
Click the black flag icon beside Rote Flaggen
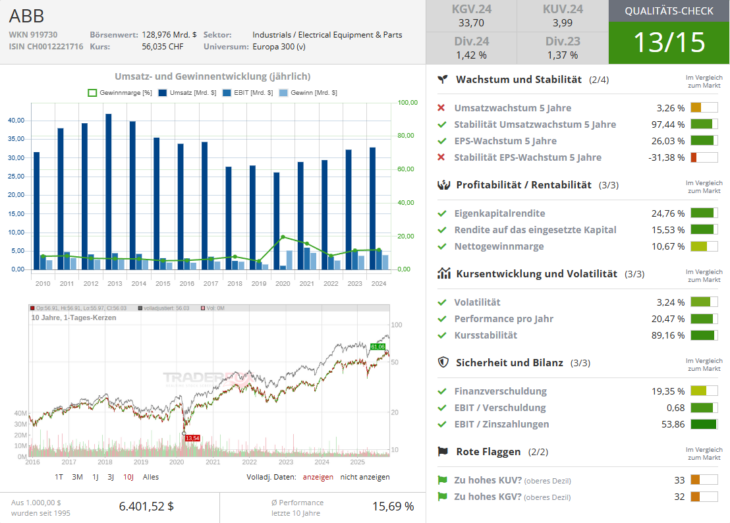442,451
